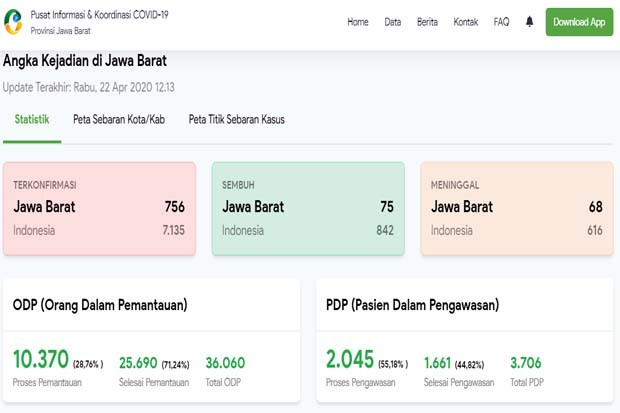Switch to Peta Sebaran Kota/Kab tab
The height and width of the screenshot is (413, 620).
(119, 119)
